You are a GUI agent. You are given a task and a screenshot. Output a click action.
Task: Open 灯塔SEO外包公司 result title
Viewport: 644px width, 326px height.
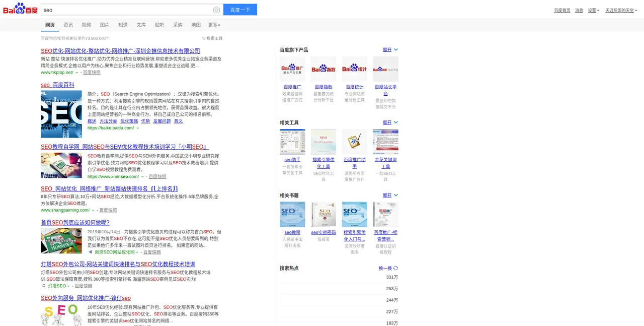coord(118,264)
